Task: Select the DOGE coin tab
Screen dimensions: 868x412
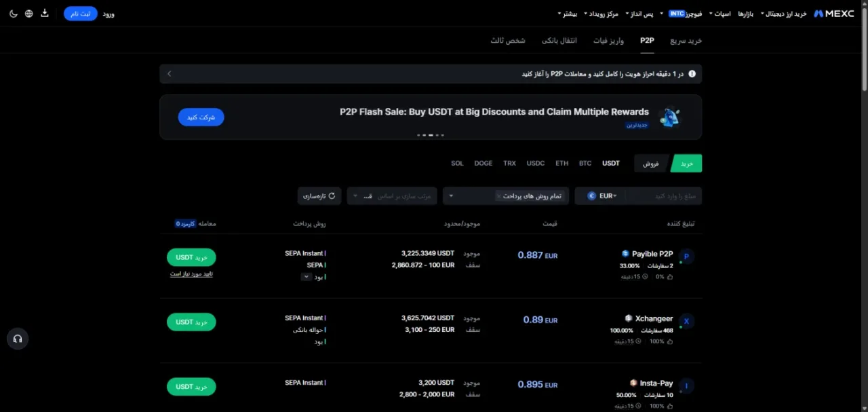Action: (484, 164)
